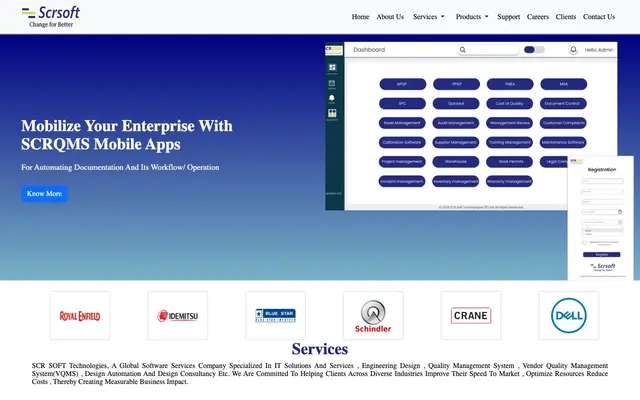
Task: Open the SPC module button
Action: [x=402, y=104]
